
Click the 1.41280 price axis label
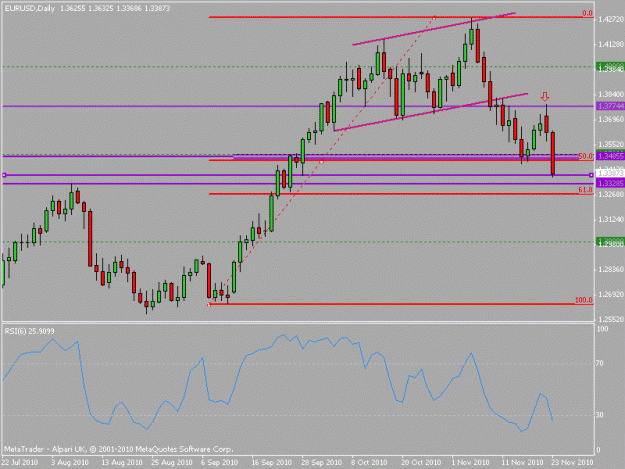(611, 44)
